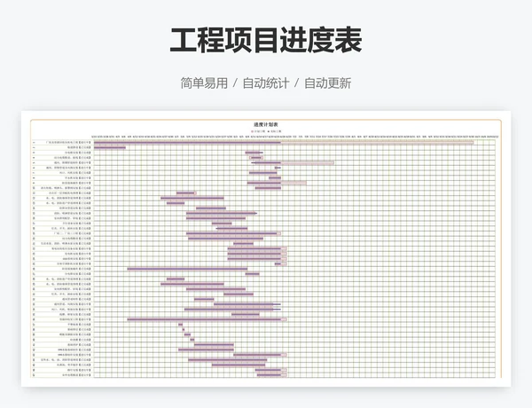Click the heading 工程项目进度表

[x=266, y=41]
